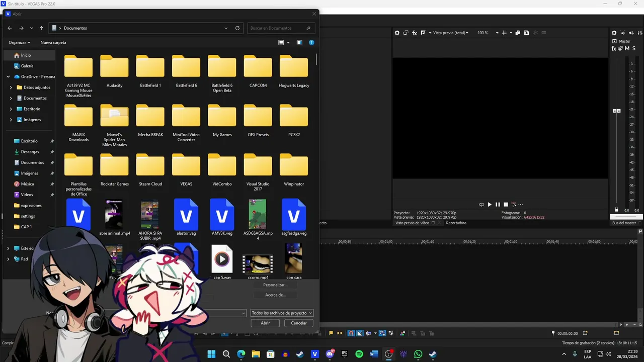Click the Nueva carpeta button
The height and width of the screenshot is (362, 644).
[53, 43]
